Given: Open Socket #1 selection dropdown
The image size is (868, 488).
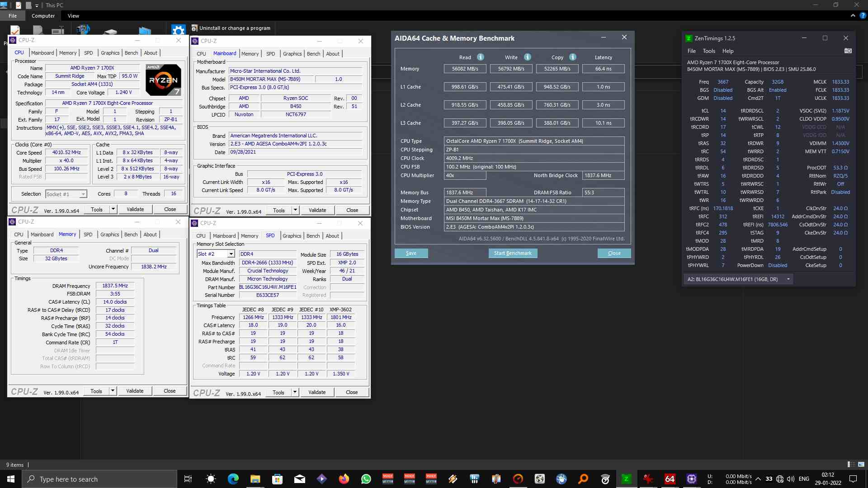Looking at the screenshot, I should pyautogui.click(x=83, y=194).
